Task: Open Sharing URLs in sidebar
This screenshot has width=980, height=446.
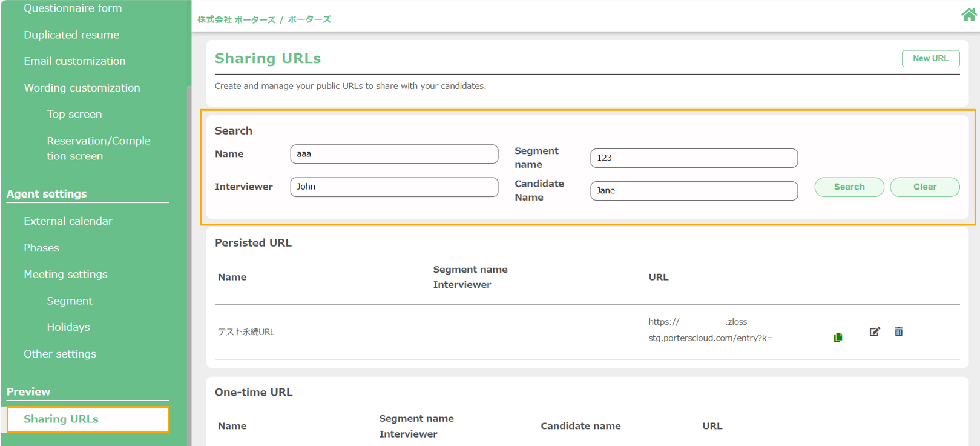Action: [61, 419]
